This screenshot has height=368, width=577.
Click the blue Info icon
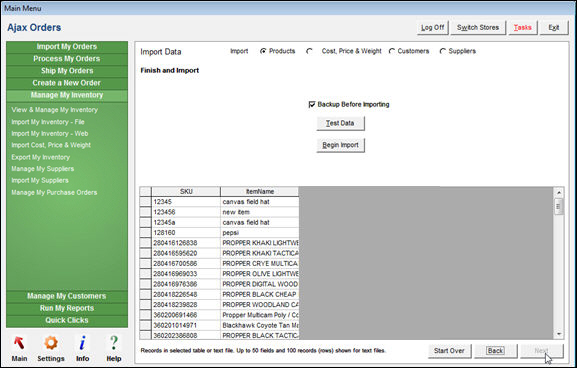click(82, 343)
